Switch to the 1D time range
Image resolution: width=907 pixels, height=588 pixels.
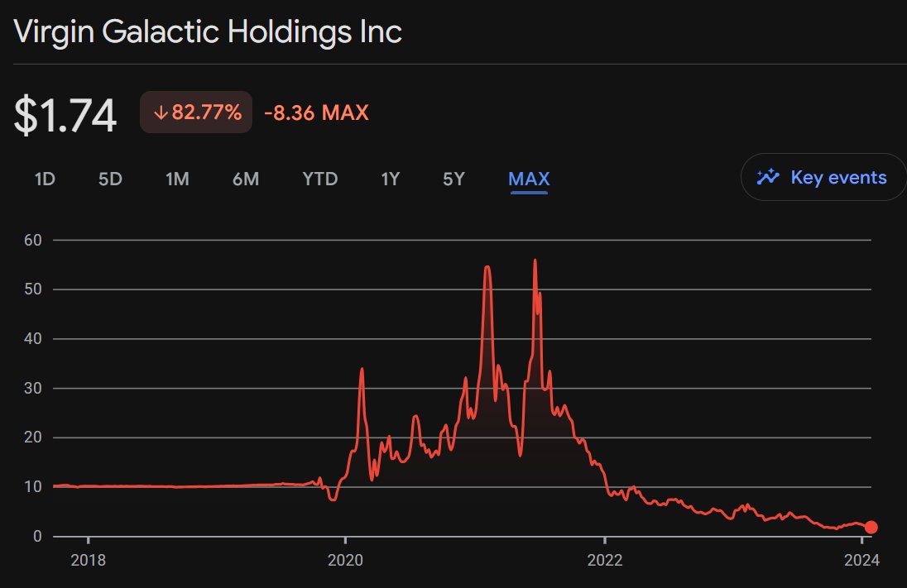[x=44, y=178]
